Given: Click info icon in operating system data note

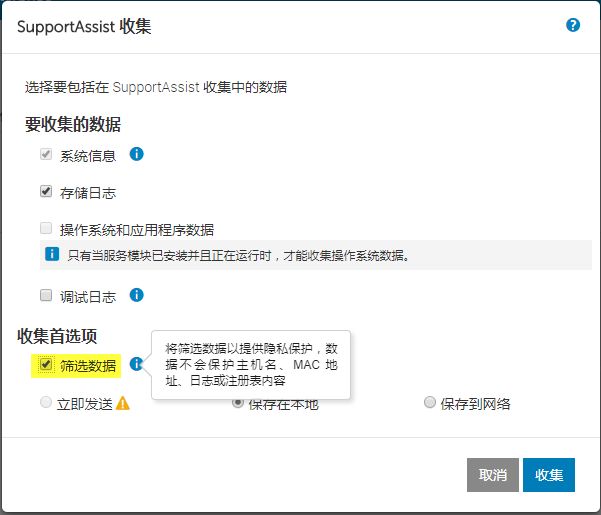Looking at the screenshot, I should (53, 255).
